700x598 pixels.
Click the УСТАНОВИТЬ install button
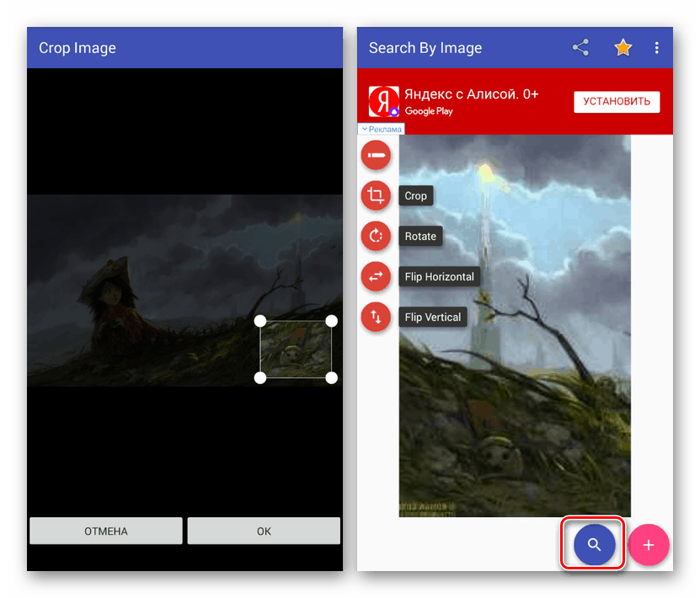[617, 102]
